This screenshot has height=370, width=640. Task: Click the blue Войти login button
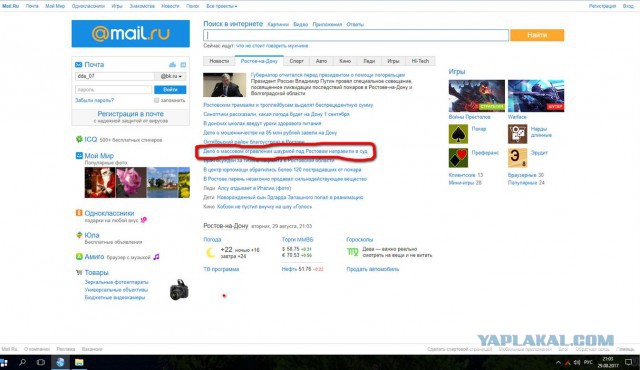[170, 89]
